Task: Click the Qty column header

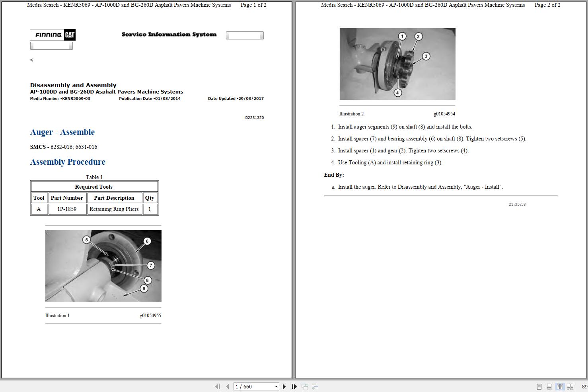Action: click(x=150, y=198)
